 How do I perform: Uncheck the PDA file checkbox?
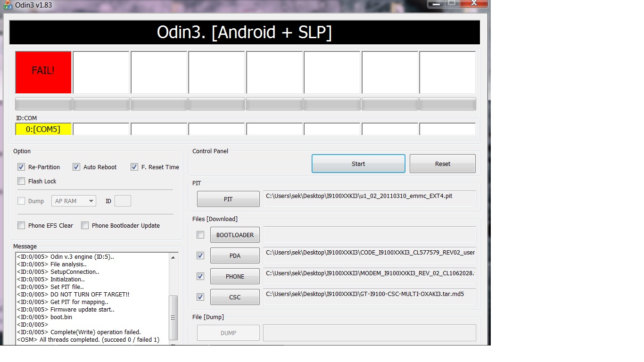click(x=200, y=255)
